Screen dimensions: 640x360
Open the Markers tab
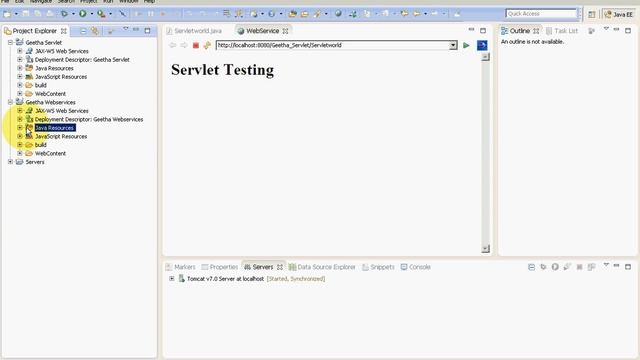pos(180,267)
